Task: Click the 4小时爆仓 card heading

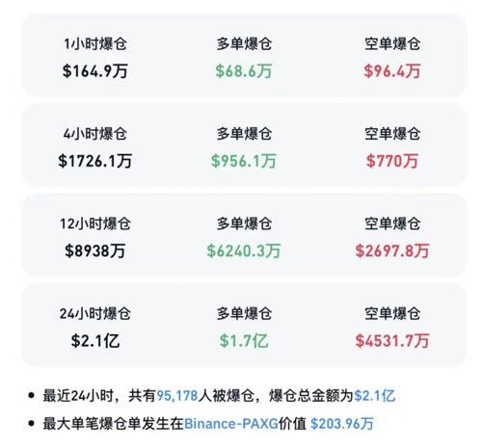Action: click(95, 134)
